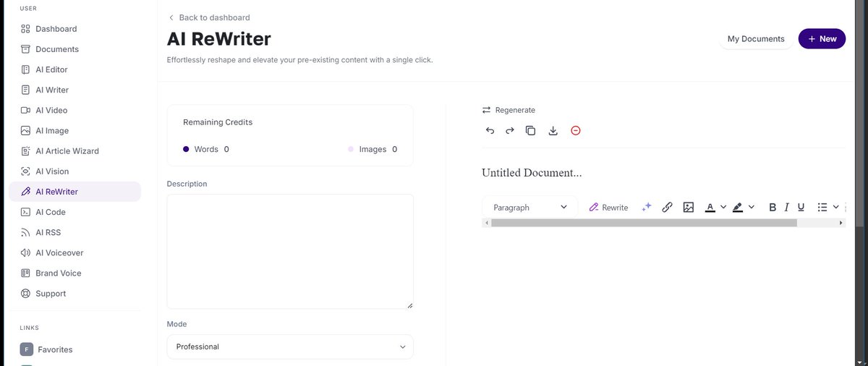Click the AI Writer page icon

click(x=25, y=90)
